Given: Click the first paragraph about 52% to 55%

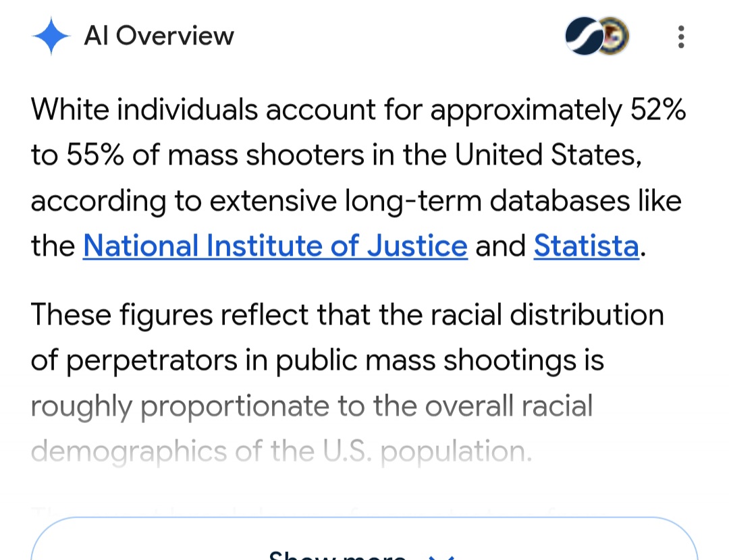Looking at the screenshot, I should 358,177.
